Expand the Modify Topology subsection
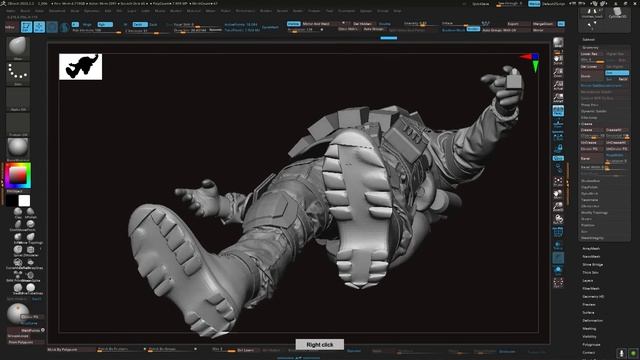The height and width of the screenshot is (360, 640). (x=594, y=213)
